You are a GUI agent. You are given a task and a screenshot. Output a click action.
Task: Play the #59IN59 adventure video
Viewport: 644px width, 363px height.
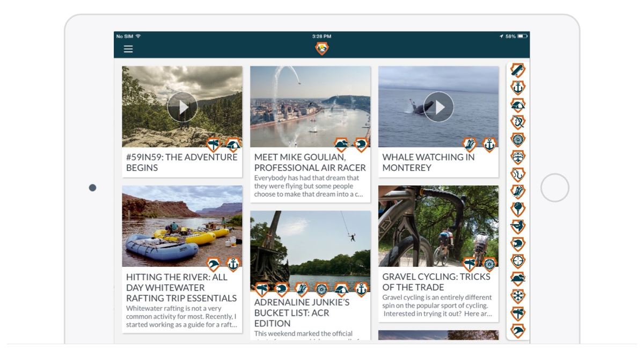point(182,107)
